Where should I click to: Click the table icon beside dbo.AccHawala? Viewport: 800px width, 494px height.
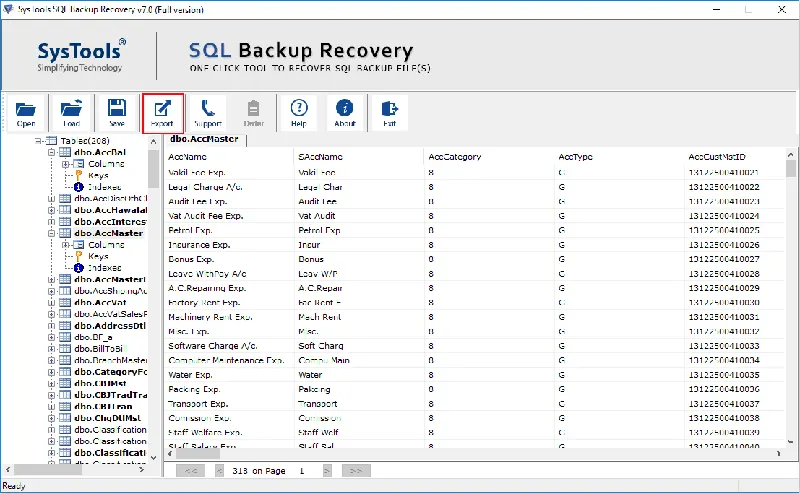pos(65,210)
